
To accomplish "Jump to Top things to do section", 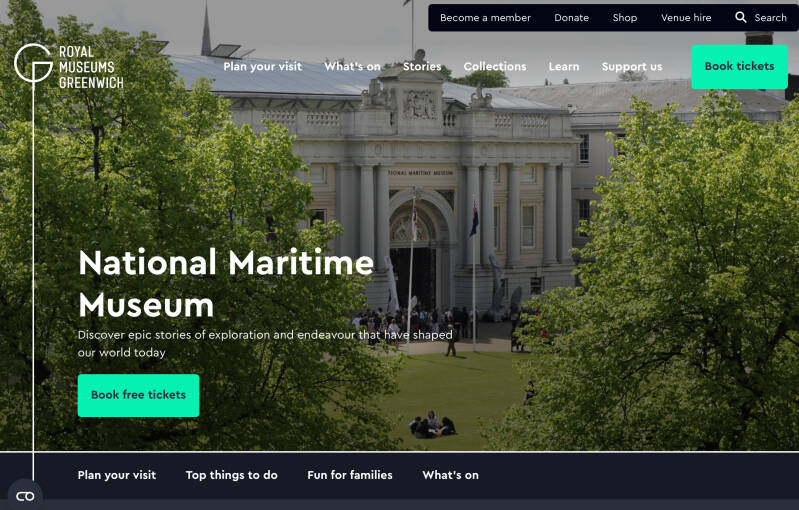I will point(231,475).
